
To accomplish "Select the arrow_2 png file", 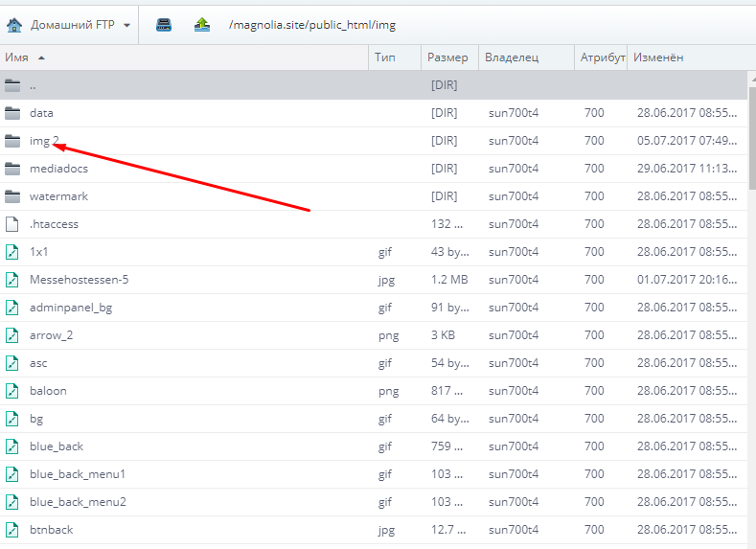I will point(51,335).
